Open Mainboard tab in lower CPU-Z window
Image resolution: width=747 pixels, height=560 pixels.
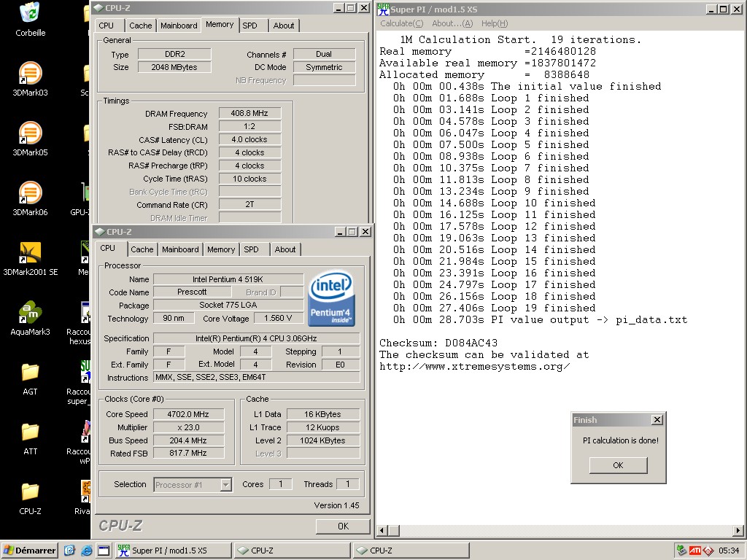(180, 249)
